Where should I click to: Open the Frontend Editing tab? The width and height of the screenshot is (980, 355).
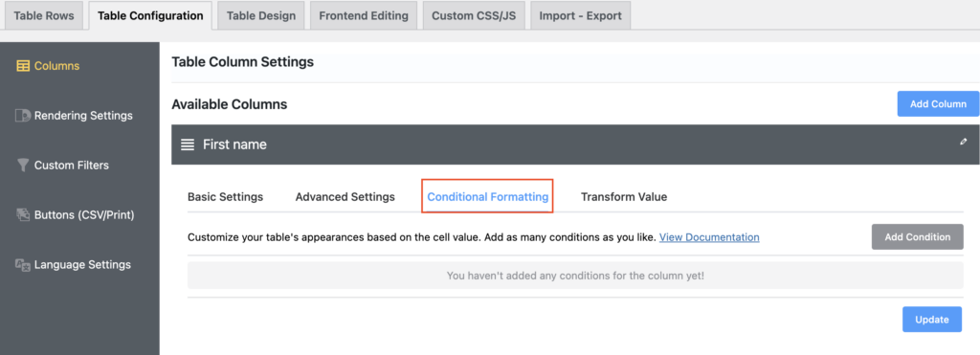(x=364, y=15)
